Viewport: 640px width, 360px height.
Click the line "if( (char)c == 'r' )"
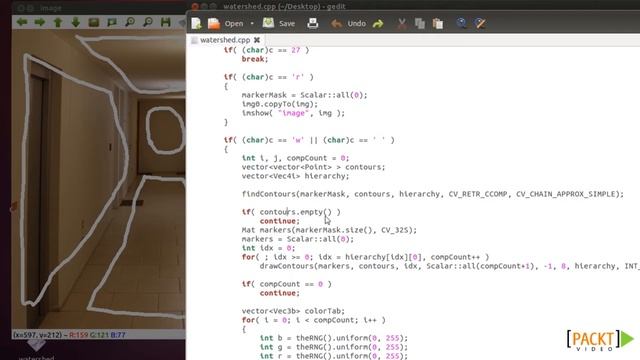[269, 77]
